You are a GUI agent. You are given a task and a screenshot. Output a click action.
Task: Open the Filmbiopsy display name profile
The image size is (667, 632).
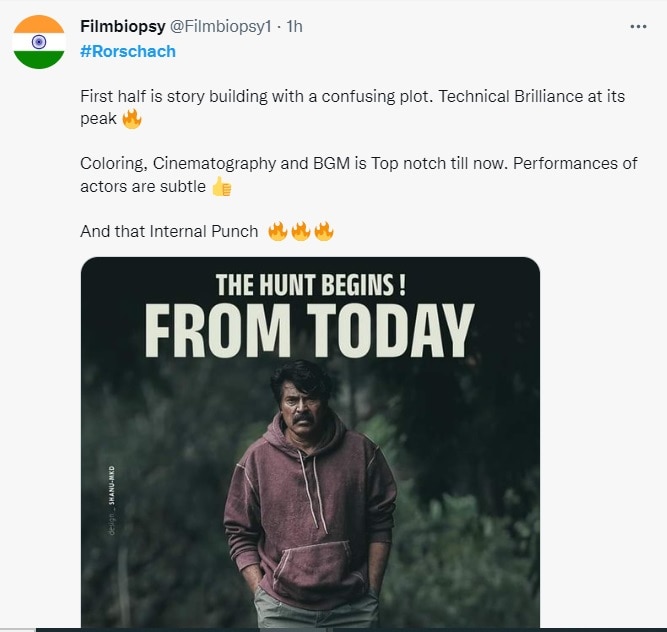(122, 27)
